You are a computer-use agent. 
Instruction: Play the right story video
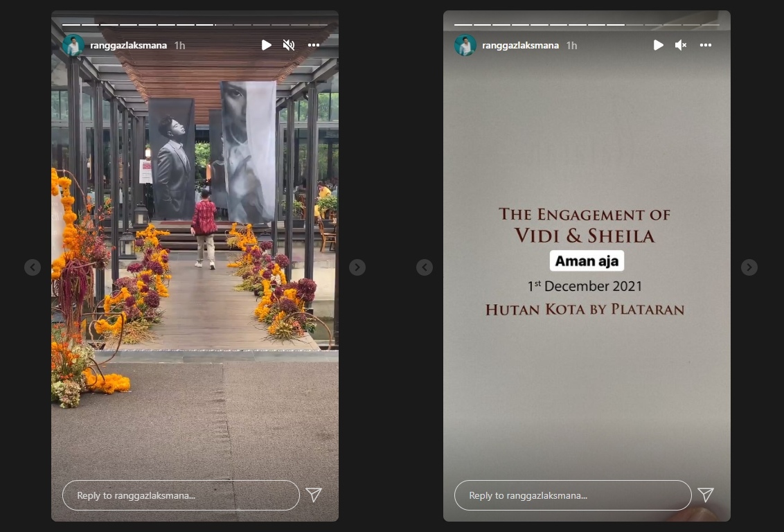tap(658, 45)
